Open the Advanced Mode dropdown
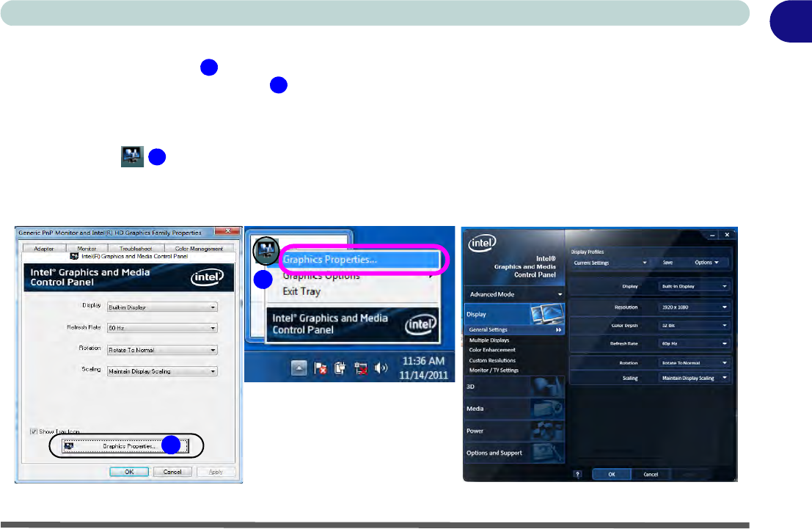Screen dimensions: 812x529 tap(514, 294)
